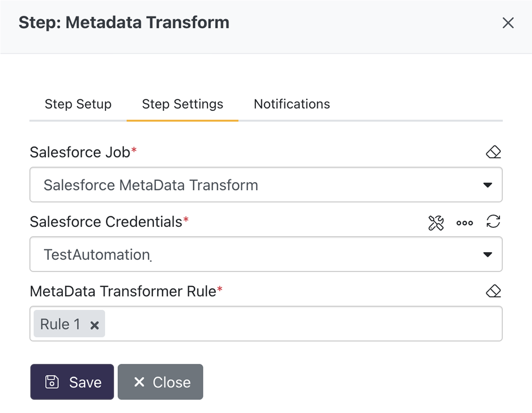532x413 pixels.
Task: Go to the Notifications tab
Action: [292, 104]
